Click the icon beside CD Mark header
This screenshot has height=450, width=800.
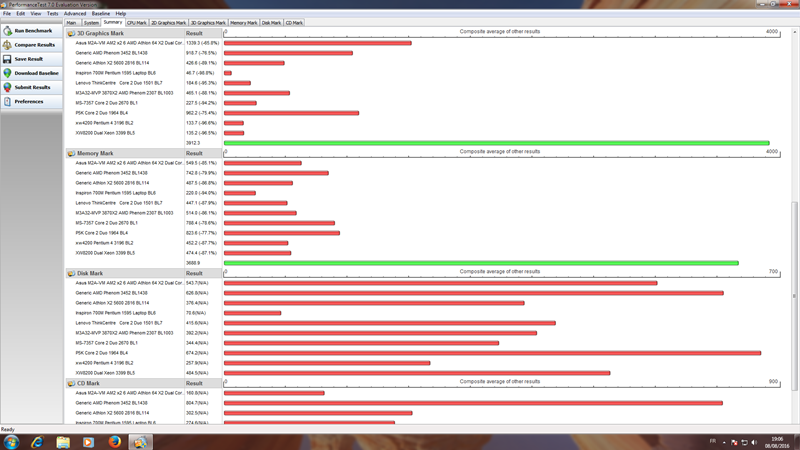click(x=71, y=383)
